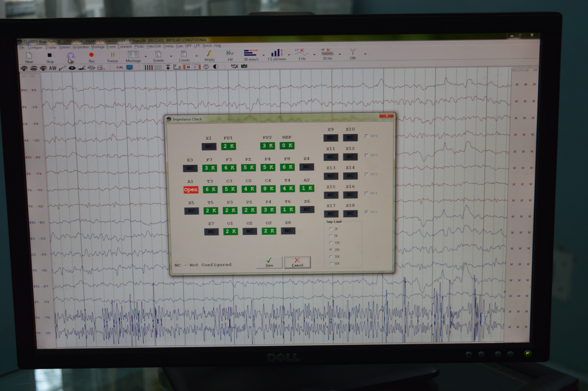This screenshot has height=391, width=588.
Task: Select the 5K impedance limit
Action: coord(331,236)
